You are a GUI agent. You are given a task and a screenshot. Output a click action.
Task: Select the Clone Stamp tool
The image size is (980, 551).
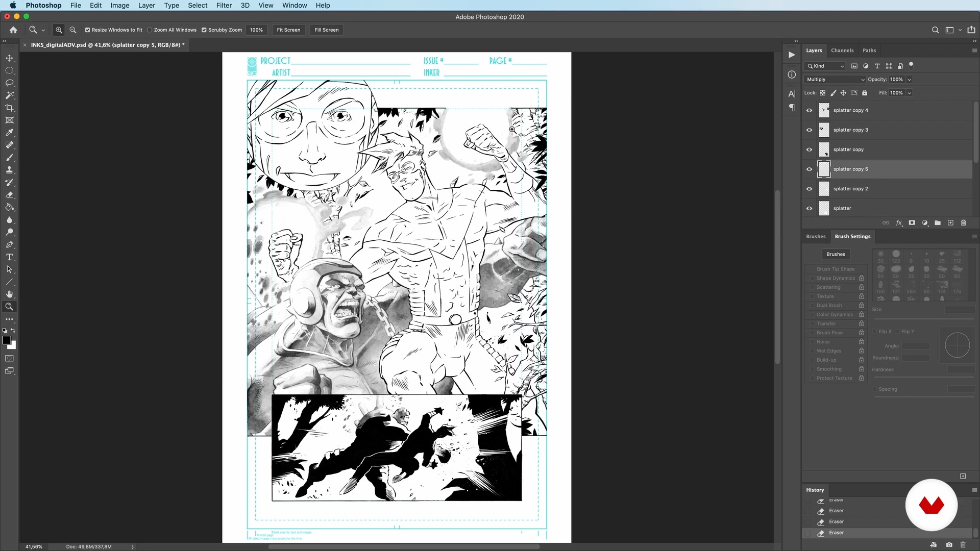[9, 170]
